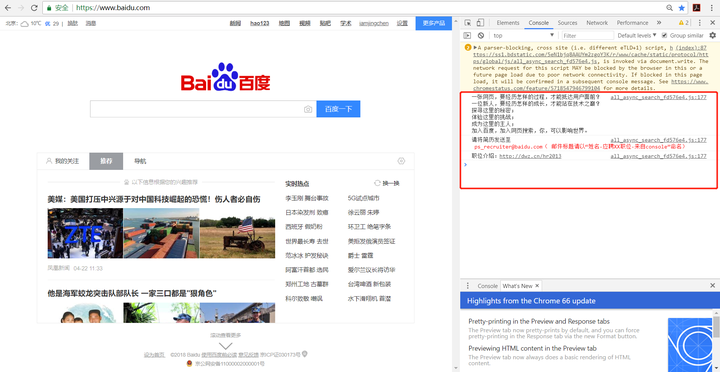Open the top execution context dropdown
Viewport: 720px width, 372px height.
tap(524, 35)
